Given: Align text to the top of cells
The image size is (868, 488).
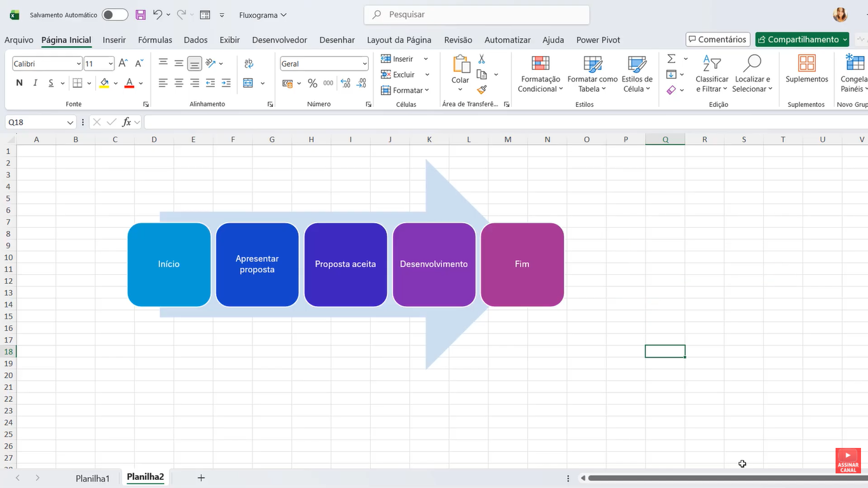Looking at the screenshot, I should tap(163, 63).
